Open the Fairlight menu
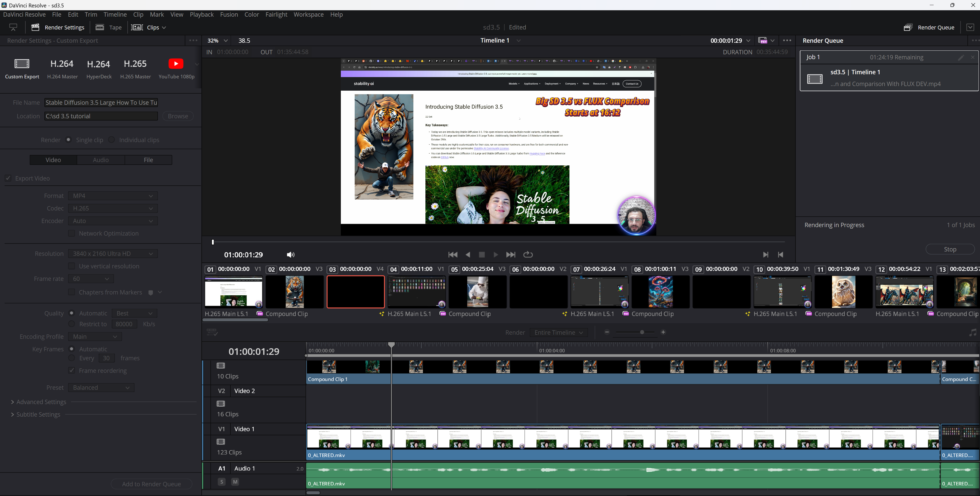 coord(276,14)
